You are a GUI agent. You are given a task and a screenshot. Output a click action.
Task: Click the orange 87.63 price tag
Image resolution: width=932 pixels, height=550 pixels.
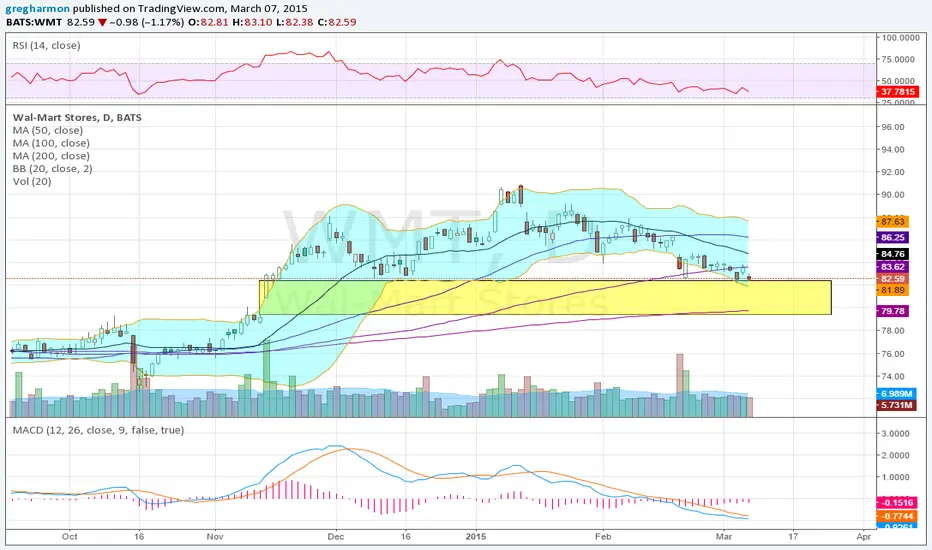point(893,222)
